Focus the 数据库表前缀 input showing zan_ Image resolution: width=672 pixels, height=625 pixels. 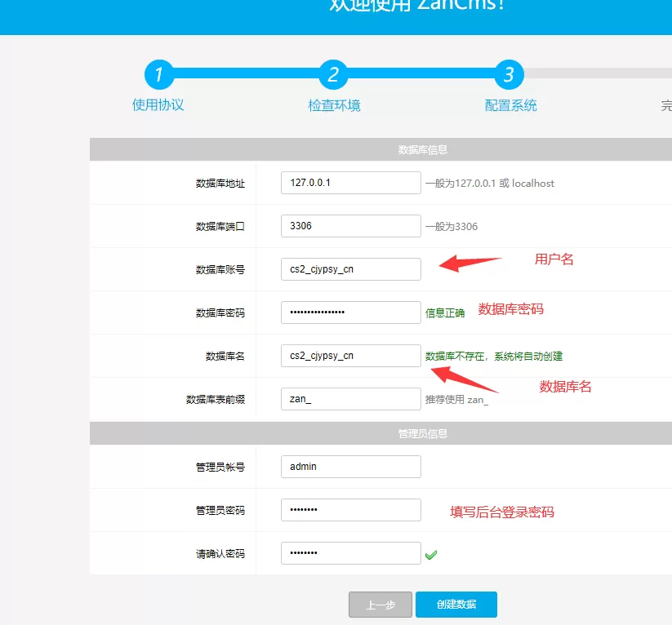351,399
